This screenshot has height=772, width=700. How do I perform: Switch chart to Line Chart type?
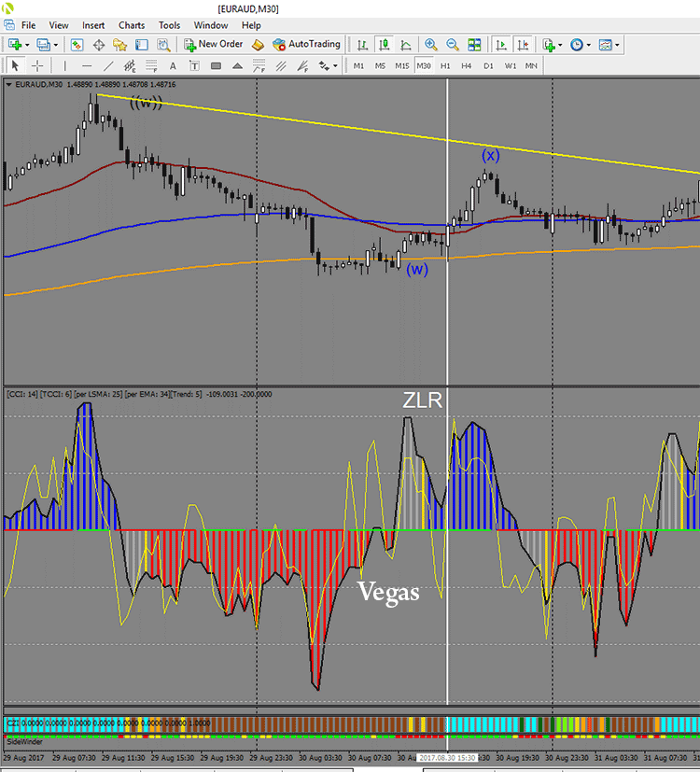(406, 45)
